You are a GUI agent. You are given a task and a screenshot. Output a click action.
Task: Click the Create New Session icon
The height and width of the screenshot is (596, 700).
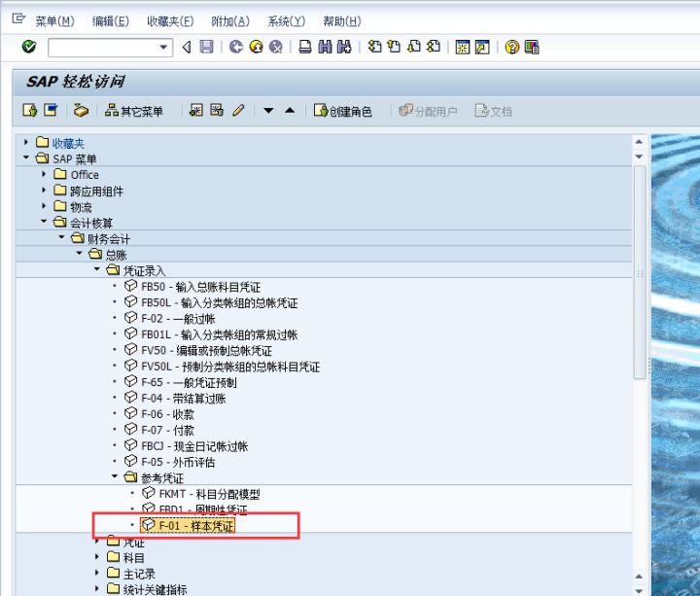pyautogui.click(x=463, y=47)
